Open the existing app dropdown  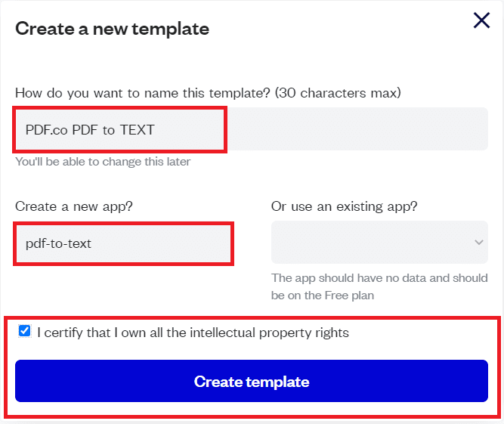378,242
